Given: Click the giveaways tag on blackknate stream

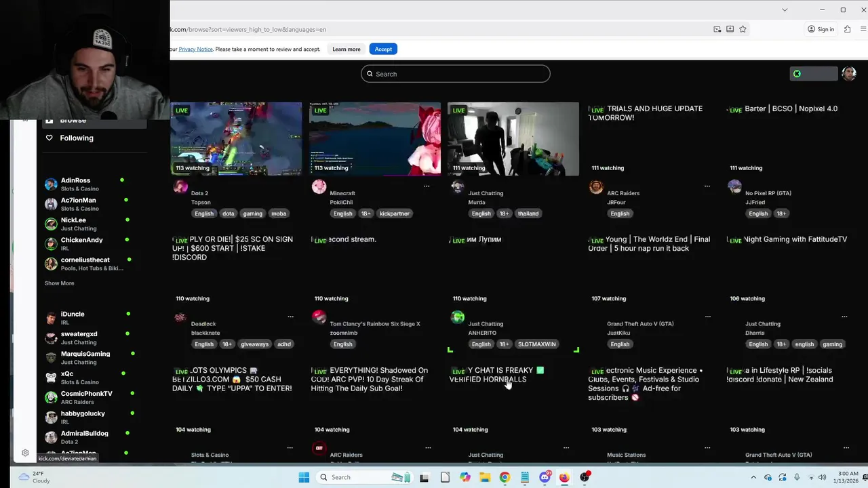Looking at the screenshot, I should click(255, 344).
